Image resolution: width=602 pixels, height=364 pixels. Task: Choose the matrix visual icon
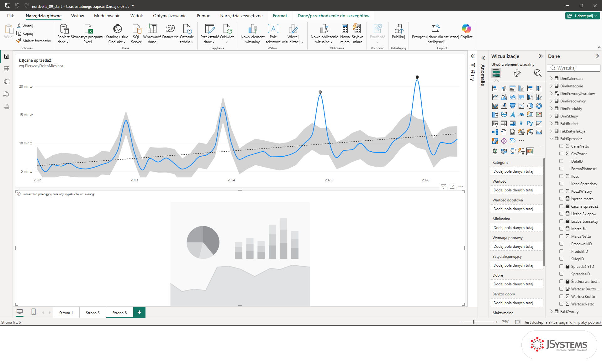coord(512,123)
